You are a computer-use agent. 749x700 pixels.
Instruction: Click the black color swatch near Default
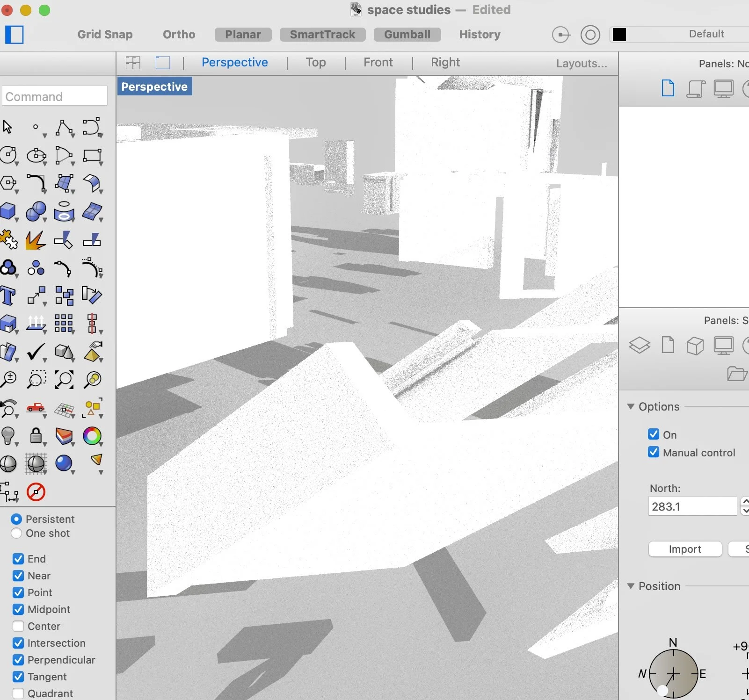click(620, 34)
